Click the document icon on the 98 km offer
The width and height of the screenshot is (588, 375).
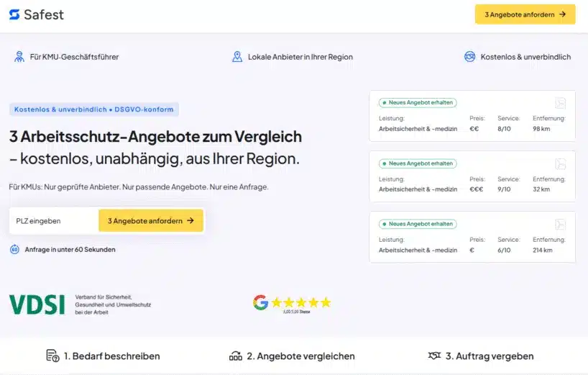click(560, 104)
